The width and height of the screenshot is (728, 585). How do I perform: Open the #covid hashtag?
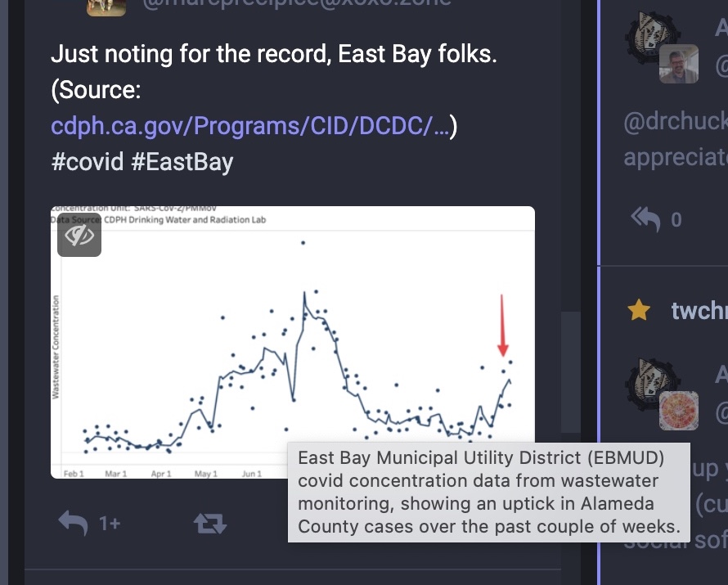88,161
